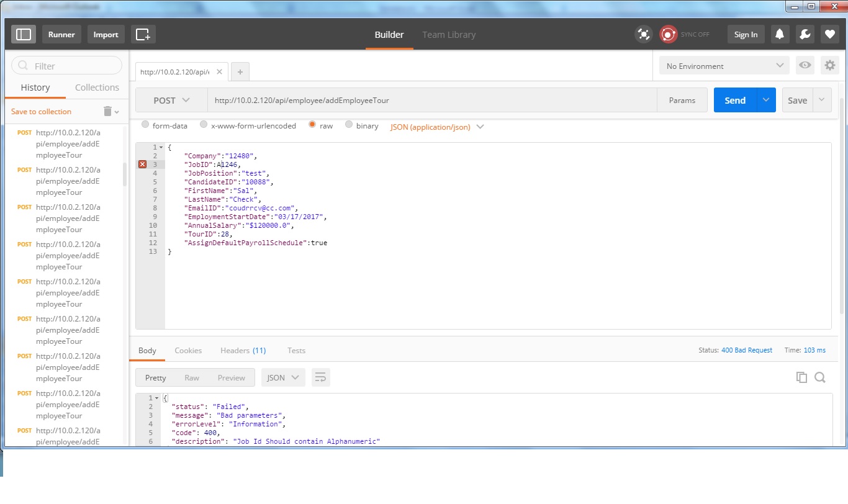Close the request tab with X
The image size is (848, 504).
pos(219,71)
